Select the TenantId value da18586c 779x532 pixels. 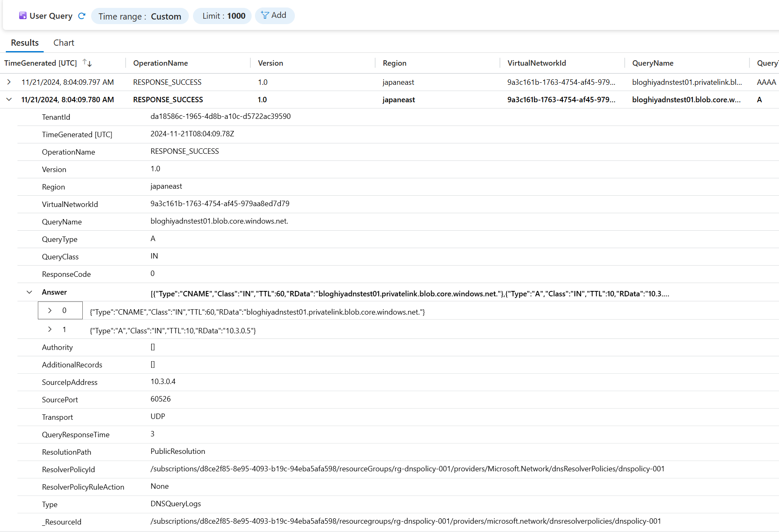tap(220, 116)
